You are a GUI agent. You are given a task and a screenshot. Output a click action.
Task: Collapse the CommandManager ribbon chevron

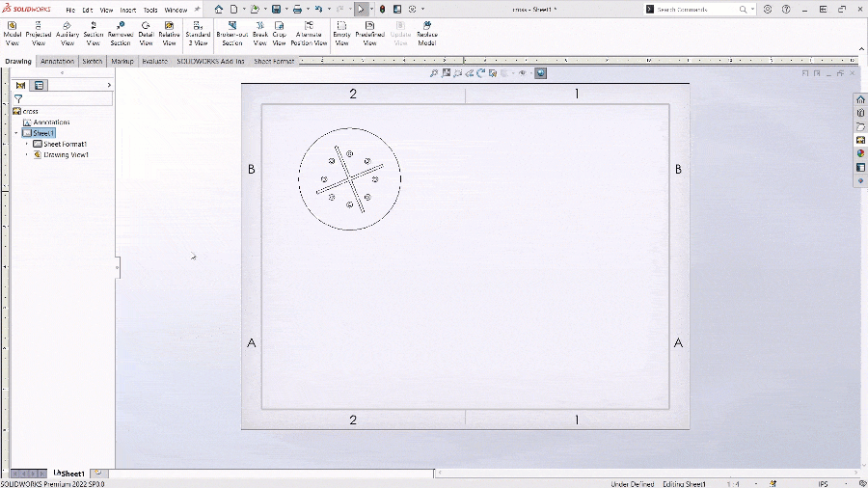pos(861,49)
